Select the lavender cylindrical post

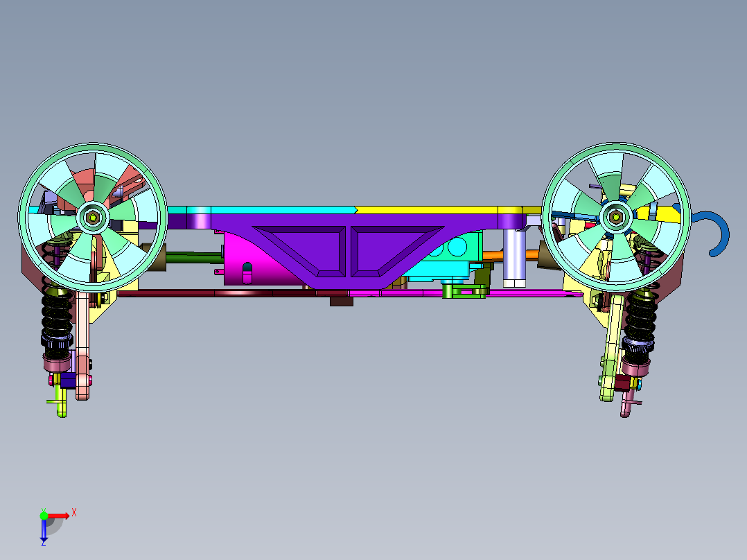point(514,257)
